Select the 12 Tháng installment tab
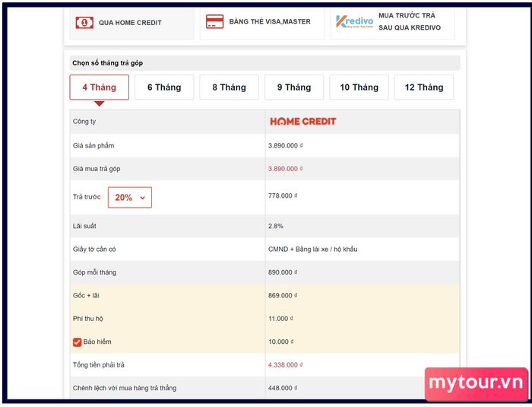Viewport: 532px width, 407px height. tap(424, 87)
